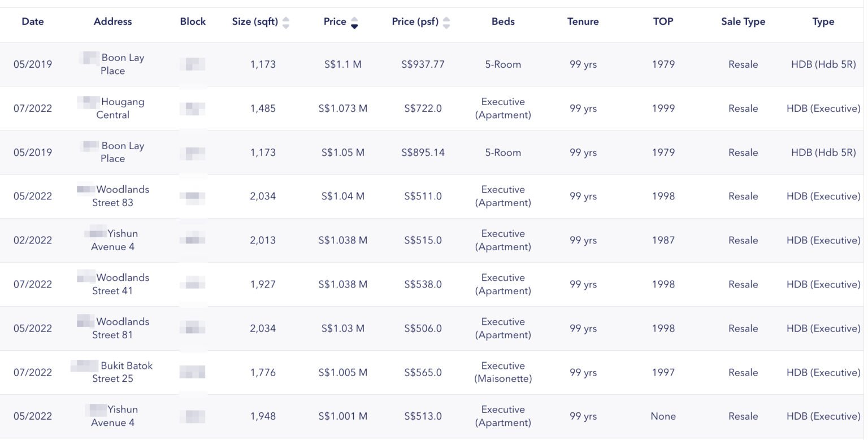Viewport: 868px width, 440px height.
Task: Toggle the Price column sort arrow
Action: (x=354, y=23)
